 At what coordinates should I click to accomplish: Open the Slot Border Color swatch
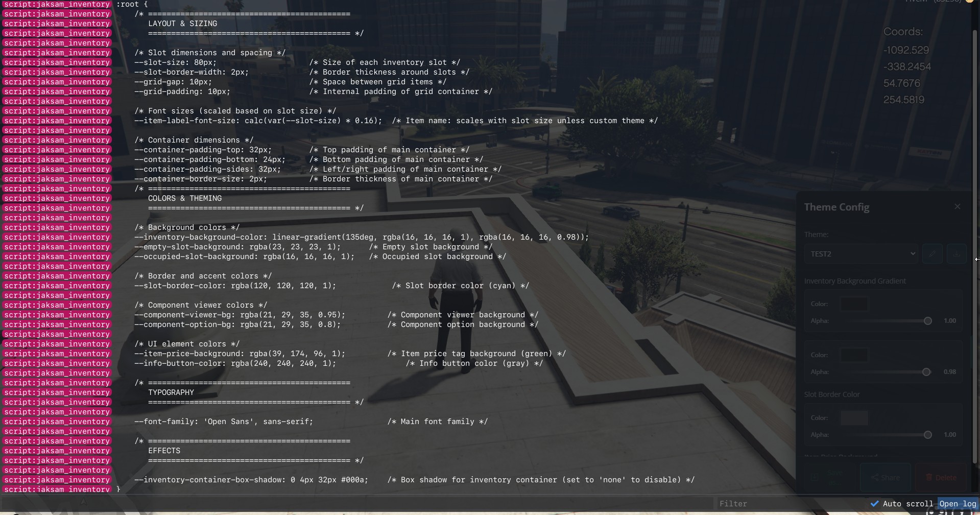pyautogui.click(x=854, y=418)
